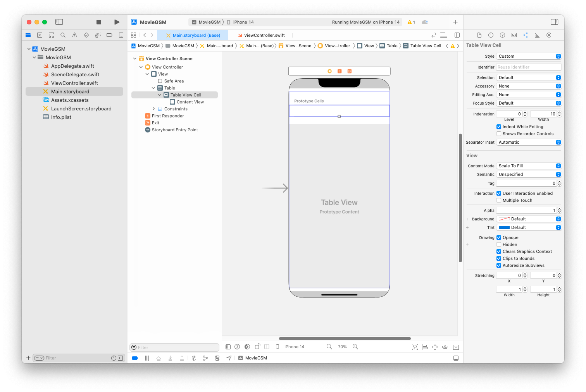Screen dimensions: 586x392
Task: Open the Accessory dropdown
Action: pos(529,86)
